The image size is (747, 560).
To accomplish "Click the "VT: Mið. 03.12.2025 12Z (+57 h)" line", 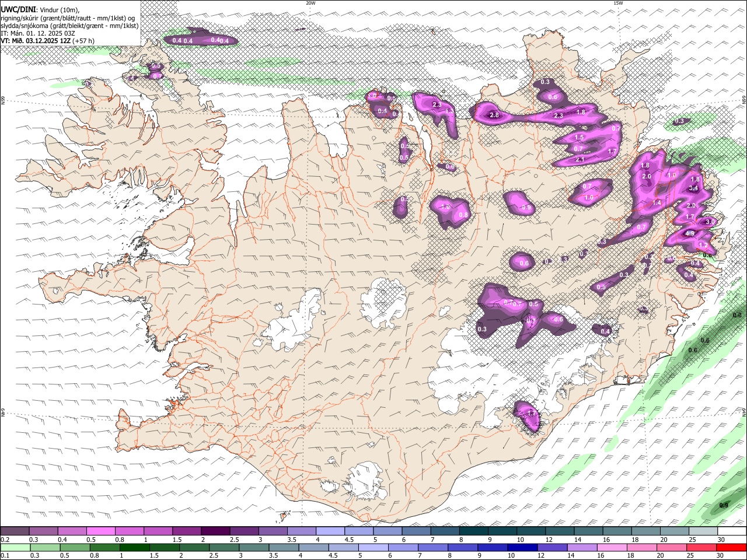I will point(48,41).
